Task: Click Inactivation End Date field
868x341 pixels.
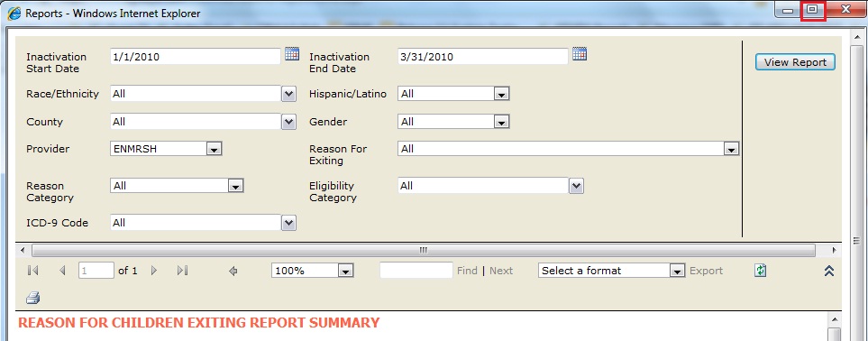Action: coord(483,57)
